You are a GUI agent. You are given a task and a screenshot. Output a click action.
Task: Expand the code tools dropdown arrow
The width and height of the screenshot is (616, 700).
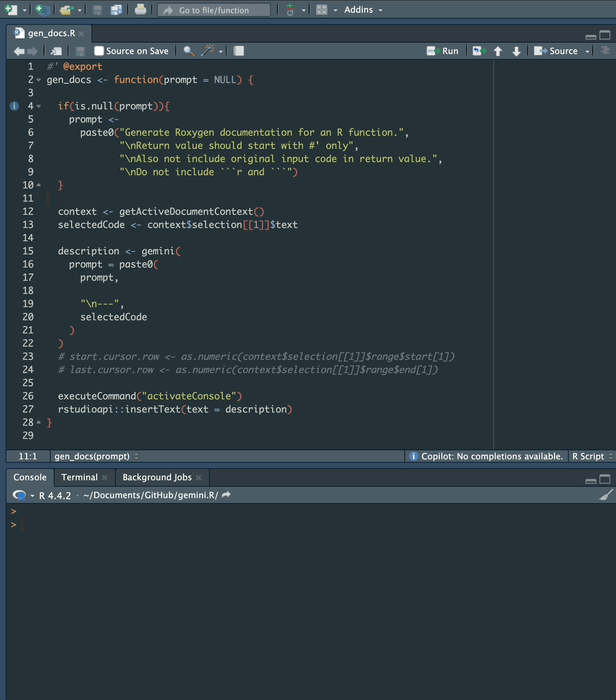click(x=221, y=52)
